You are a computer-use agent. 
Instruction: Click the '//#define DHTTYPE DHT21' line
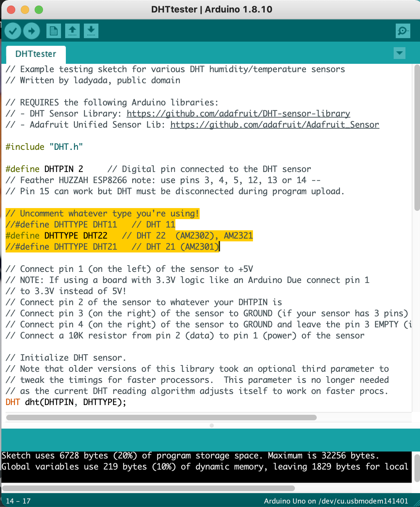point(112,247)
